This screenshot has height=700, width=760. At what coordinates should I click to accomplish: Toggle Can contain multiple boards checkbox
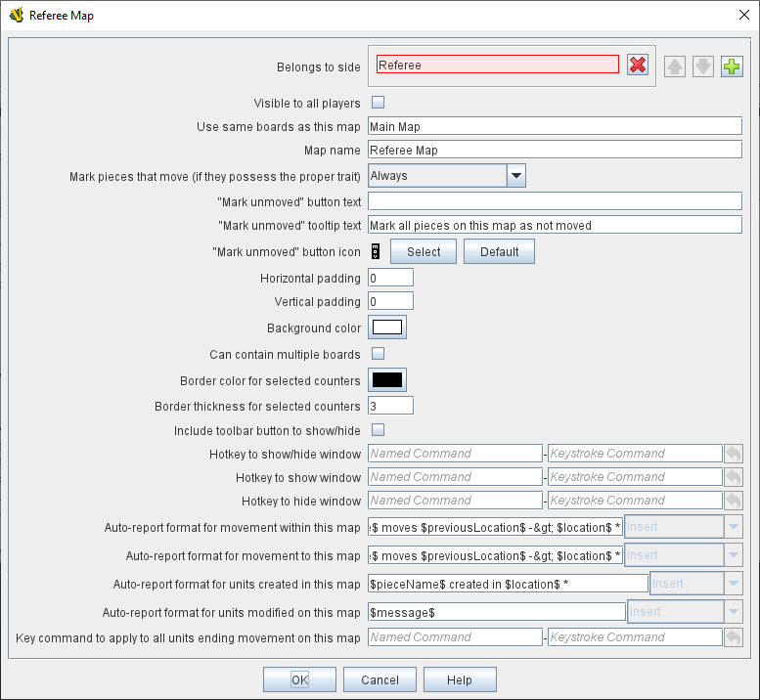coord(378,354)
